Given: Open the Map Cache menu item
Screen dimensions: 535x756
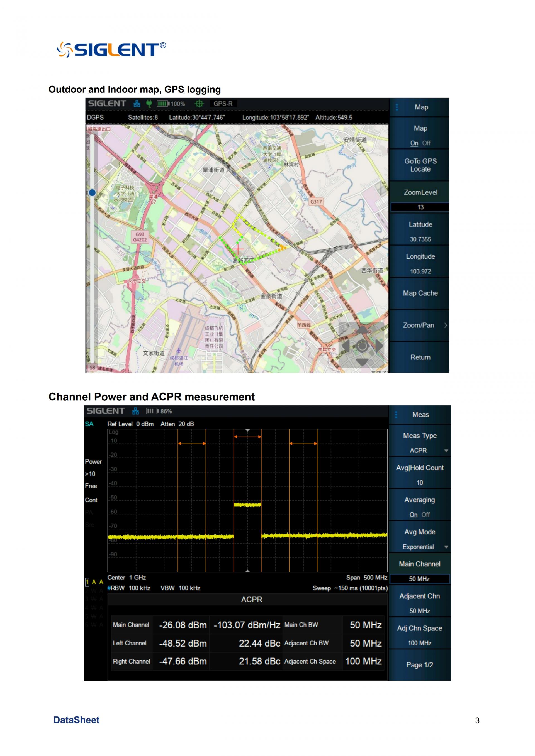Looking at the screenshot, I should click(x=420, y=293).
